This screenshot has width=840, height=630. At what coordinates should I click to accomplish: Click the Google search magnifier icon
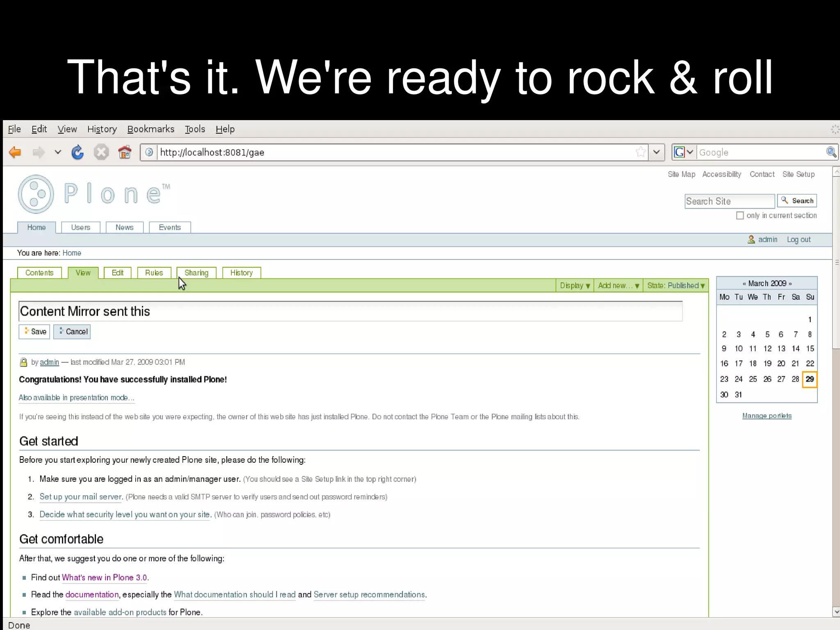831,152
